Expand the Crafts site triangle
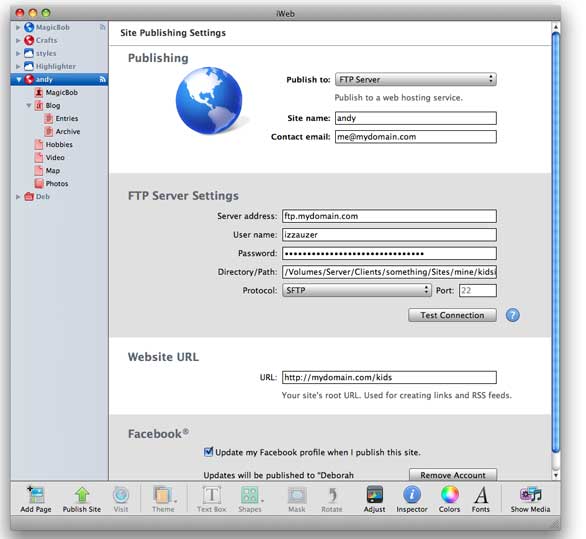586x539 pixels. [18, 40]
